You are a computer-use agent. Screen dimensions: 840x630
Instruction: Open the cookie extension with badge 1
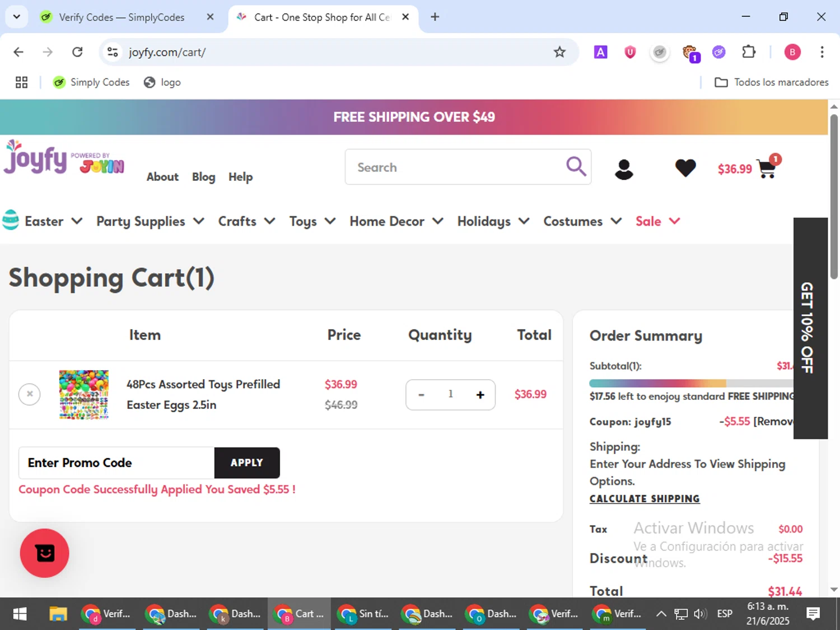(x=690, y=53)
